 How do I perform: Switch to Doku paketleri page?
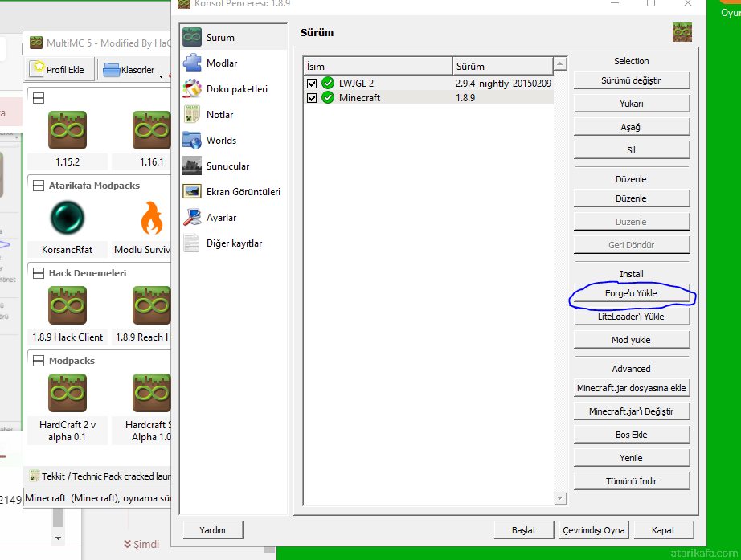coord(234,89)
